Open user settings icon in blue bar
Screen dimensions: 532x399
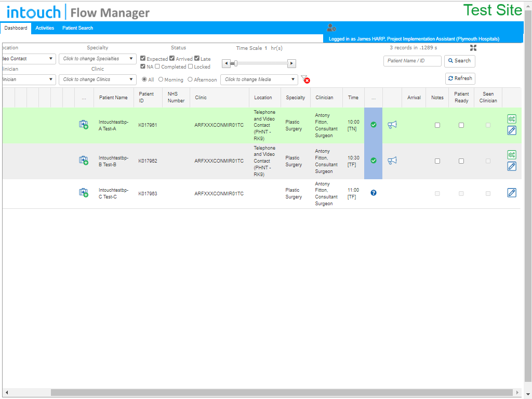331,28
